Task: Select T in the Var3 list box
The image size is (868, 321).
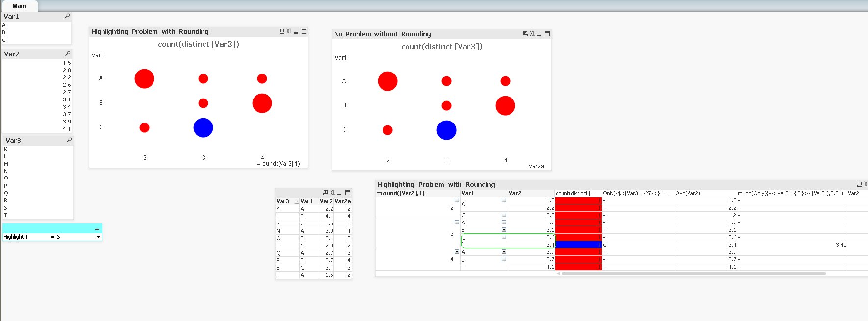Action: coord(38,215)
